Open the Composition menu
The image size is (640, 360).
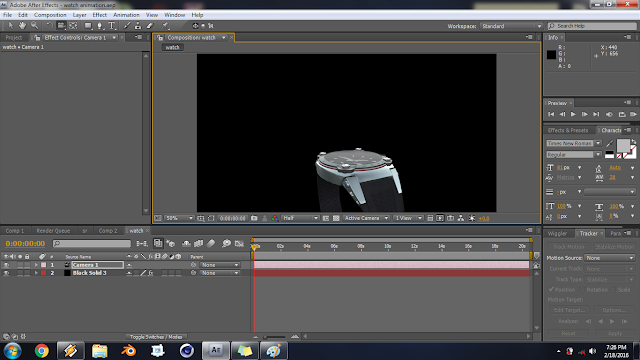click(50, 15)
